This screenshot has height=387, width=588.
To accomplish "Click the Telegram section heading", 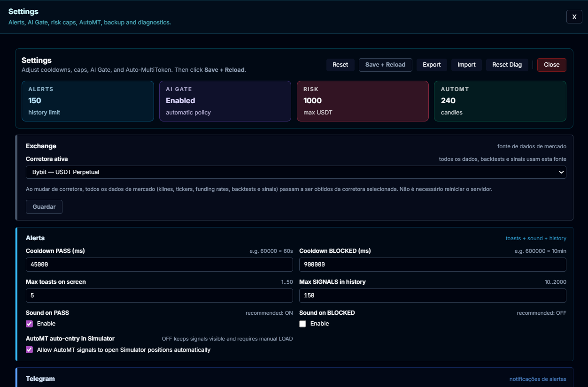I will click(40, 379).
